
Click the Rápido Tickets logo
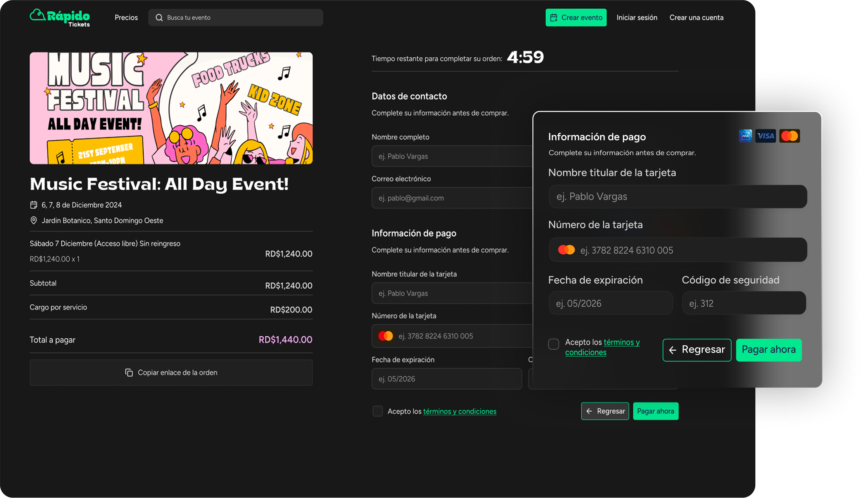[x=60, y=18]
